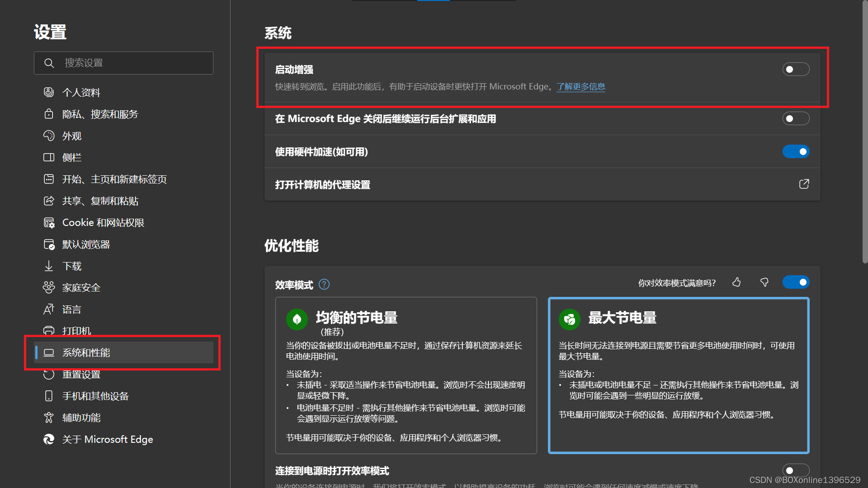Open 下载 settings section
Viewport: 868px width, 488px height.
click(123, 266)
